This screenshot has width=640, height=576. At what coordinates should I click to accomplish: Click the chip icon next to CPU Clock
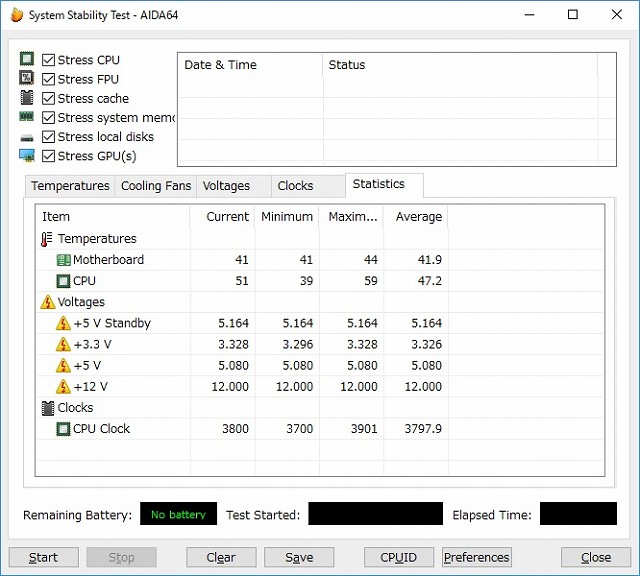pyautogui.click(x=63, y=429)
